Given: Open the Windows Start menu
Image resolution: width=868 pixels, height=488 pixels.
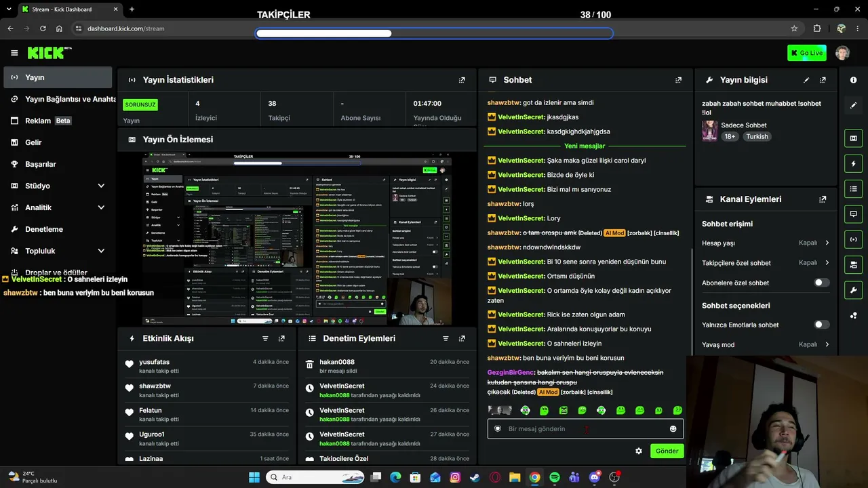Looking at the screenshot, I should [x=254, y=477].
